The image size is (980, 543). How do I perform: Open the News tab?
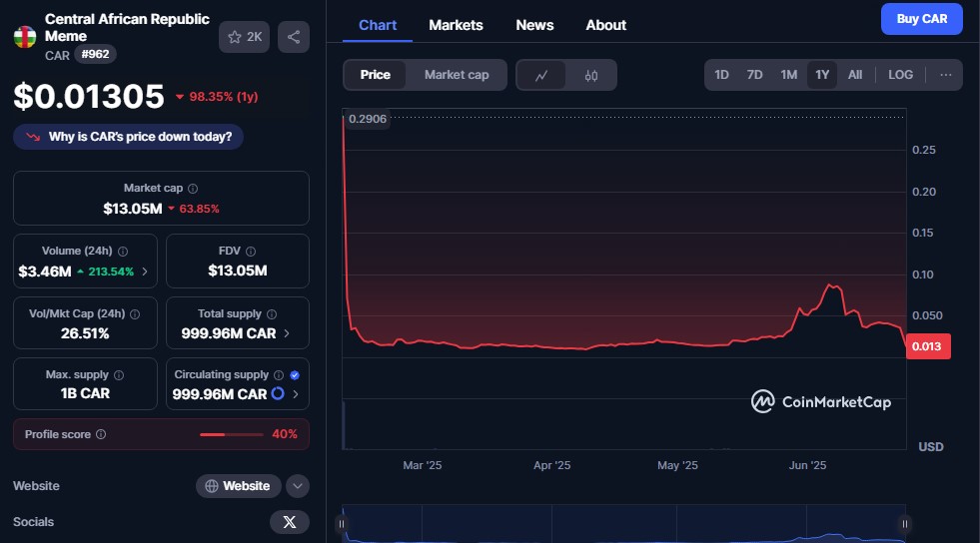tap(534, 26)
